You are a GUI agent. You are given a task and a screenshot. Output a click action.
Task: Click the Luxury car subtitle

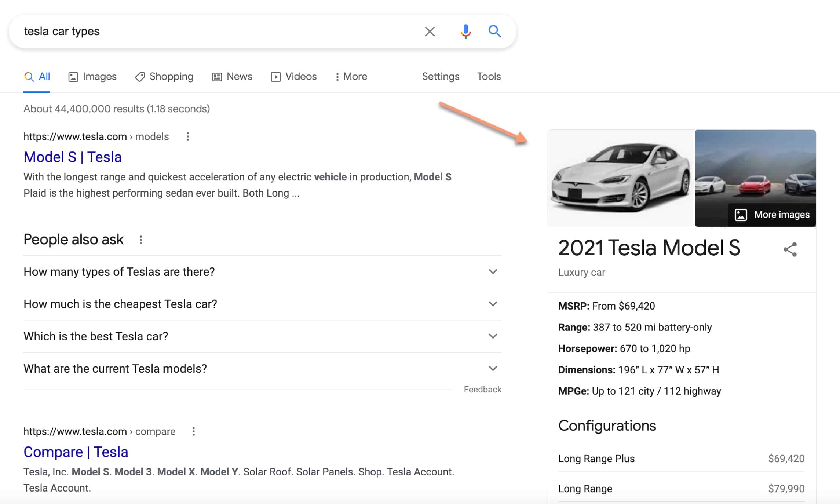click(582, 273)
